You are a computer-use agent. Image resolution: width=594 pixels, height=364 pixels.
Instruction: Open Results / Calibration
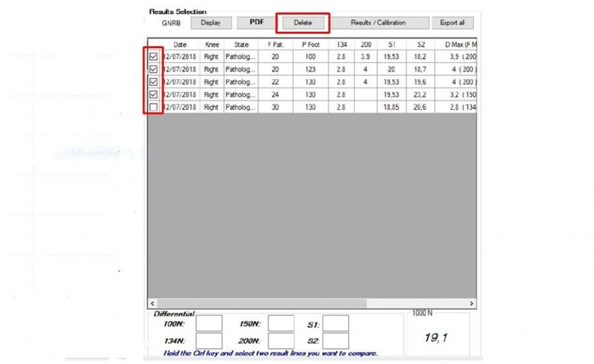coord(378,23)
